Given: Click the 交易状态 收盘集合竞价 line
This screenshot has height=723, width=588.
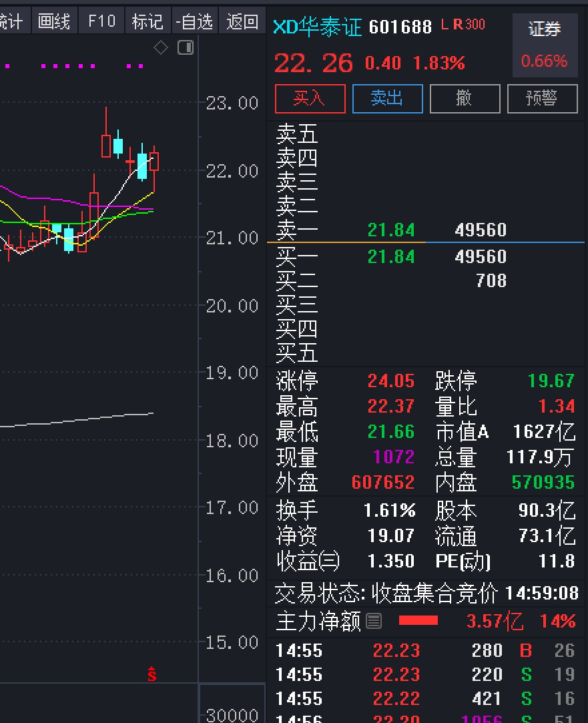Looking at the screenshot, I should [x=426, y=593].
